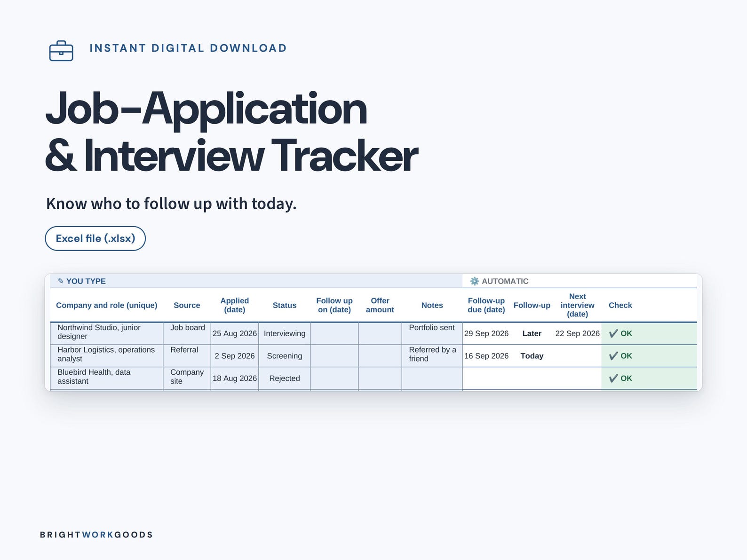This screenshot has height=560, width=747.
Task: Click the AUTOMATIC section label
Action: pyautogui.click(x=505, y=281)
